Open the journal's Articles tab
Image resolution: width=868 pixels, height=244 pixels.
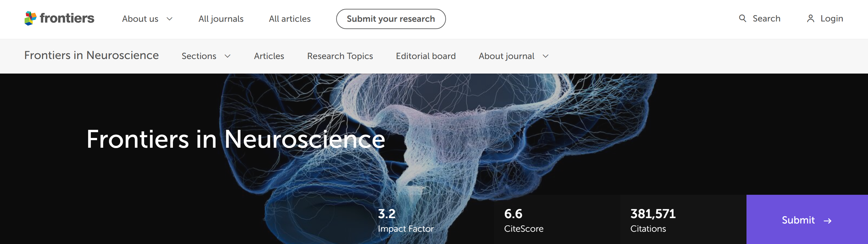[x=269, y=56]
